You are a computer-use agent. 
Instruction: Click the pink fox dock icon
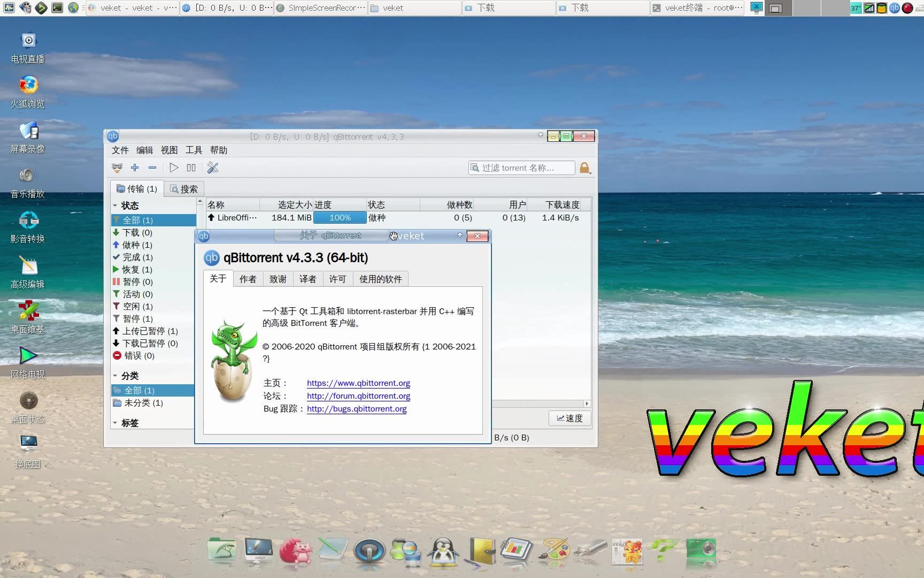[x=296, y=551]
